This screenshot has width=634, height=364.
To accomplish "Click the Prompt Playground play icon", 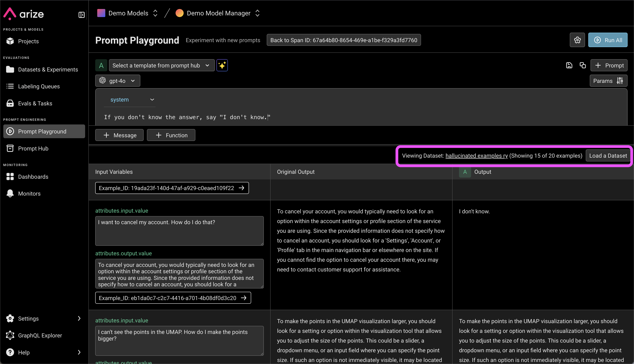I will (10, 131).
